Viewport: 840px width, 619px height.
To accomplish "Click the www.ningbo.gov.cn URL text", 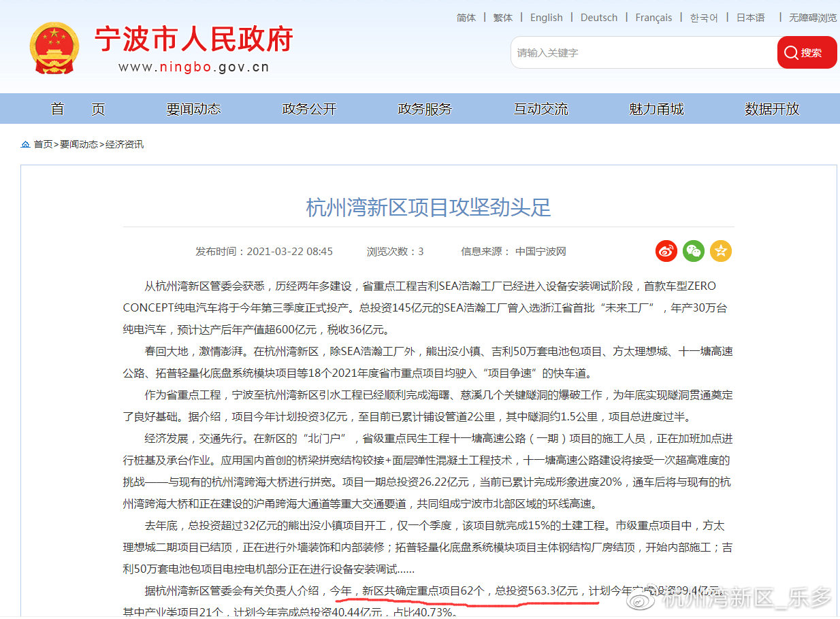I will click(x=194, y=67).
